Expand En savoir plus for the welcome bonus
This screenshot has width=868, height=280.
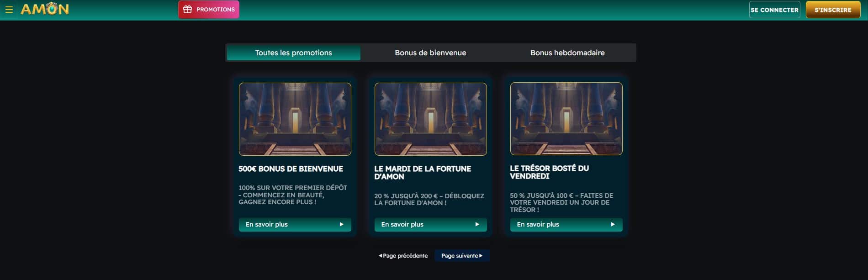295,224
